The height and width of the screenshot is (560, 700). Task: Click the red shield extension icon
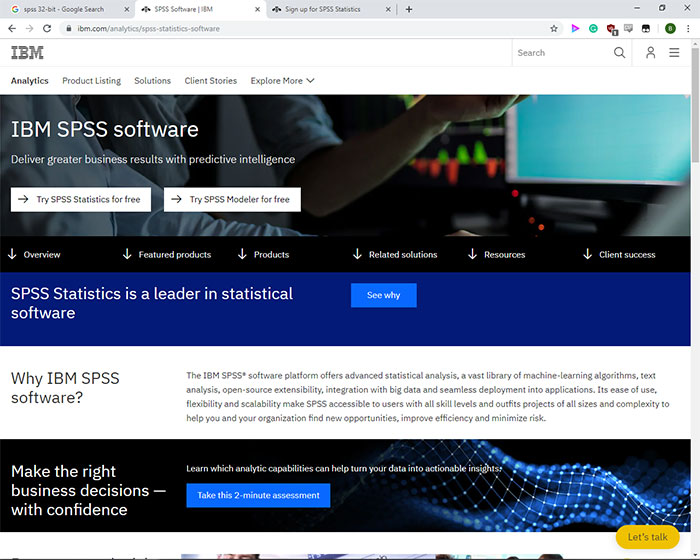coord(611,29)
